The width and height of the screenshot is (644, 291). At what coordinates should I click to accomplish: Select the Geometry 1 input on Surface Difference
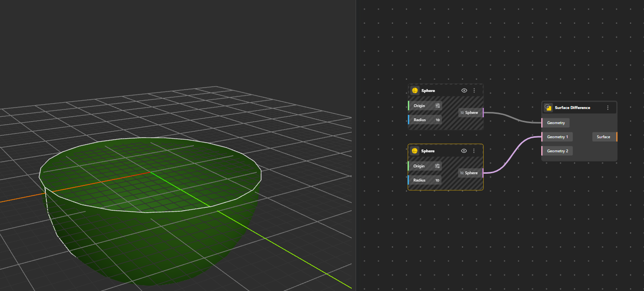(x=557, y=137)
